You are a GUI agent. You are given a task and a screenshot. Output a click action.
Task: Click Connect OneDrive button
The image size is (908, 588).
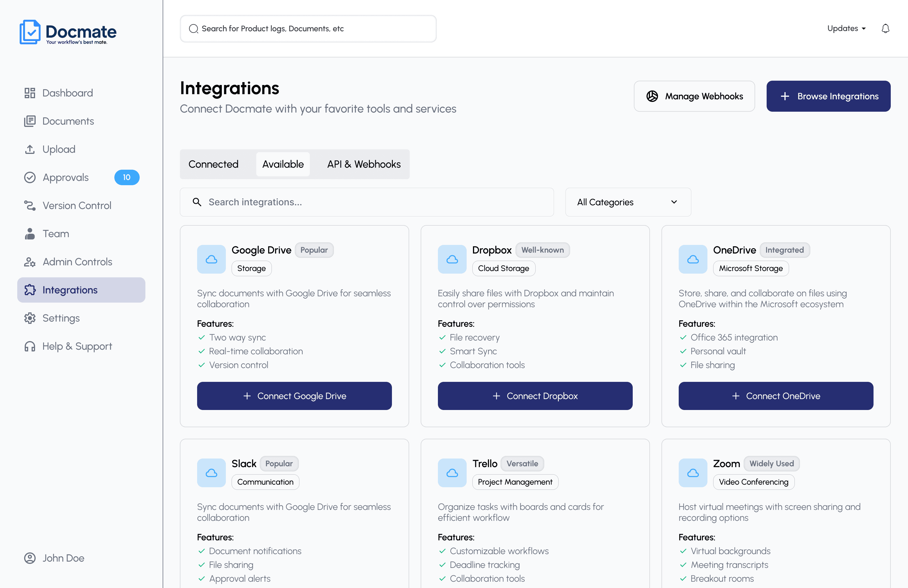(776, 396)
